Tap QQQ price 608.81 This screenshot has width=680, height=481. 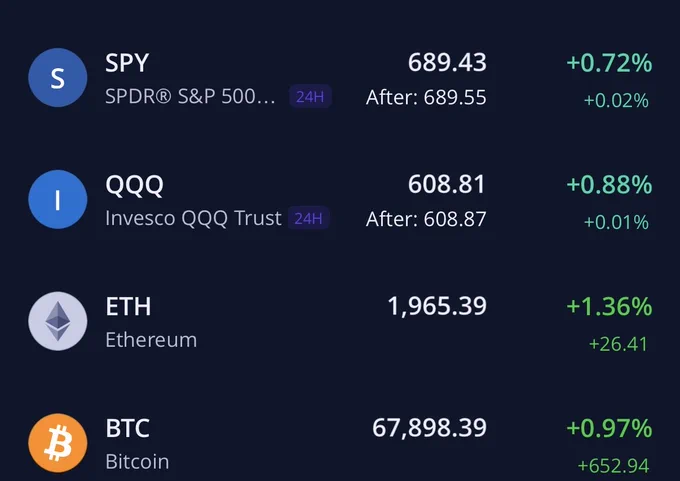(x=447, y=184)
